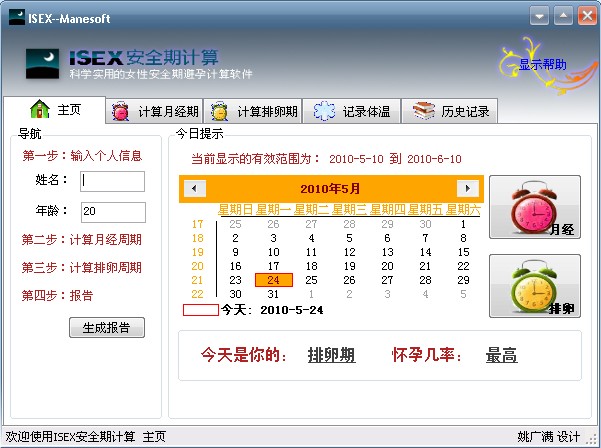This screenshot has height=448, width=601.
Task: Open the 记录体温 tab
Action: click(x=351, y=112)
